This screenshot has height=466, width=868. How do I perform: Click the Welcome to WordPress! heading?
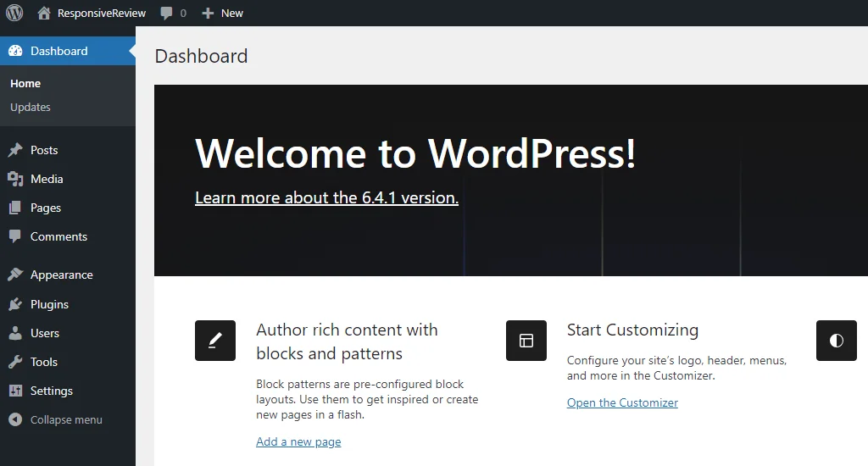point(415,153)
